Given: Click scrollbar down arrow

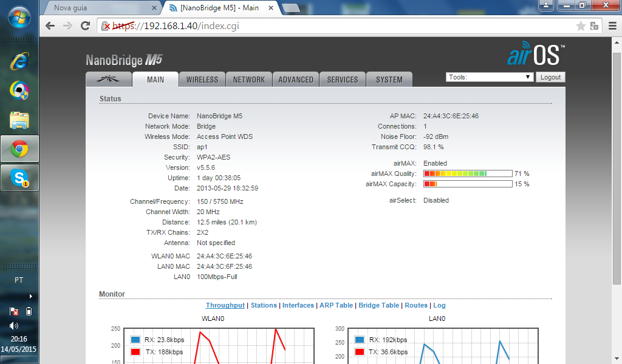Looking at the screenshot, I should [617, 359].
